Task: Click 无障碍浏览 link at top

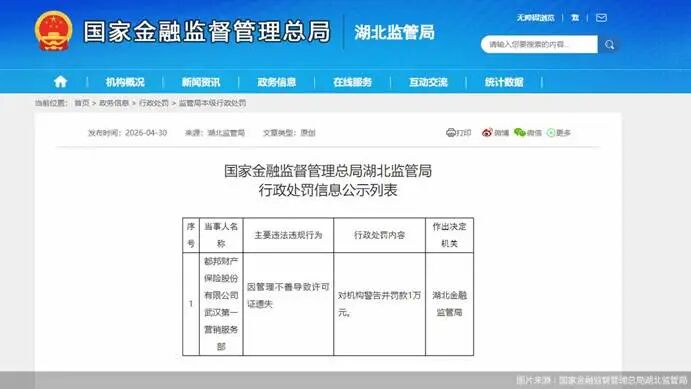Action: (535, 18)
